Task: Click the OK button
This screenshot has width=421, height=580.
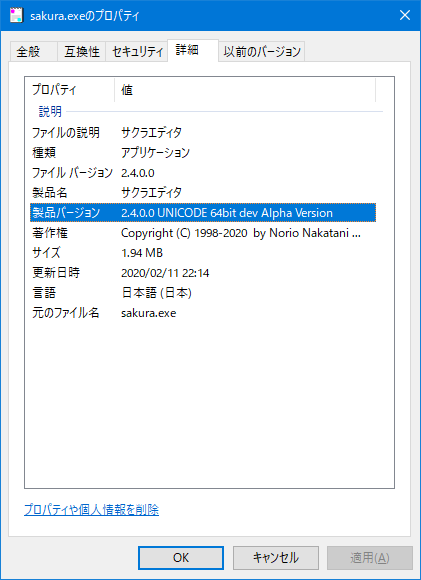Action: click(x=181, y=558)
